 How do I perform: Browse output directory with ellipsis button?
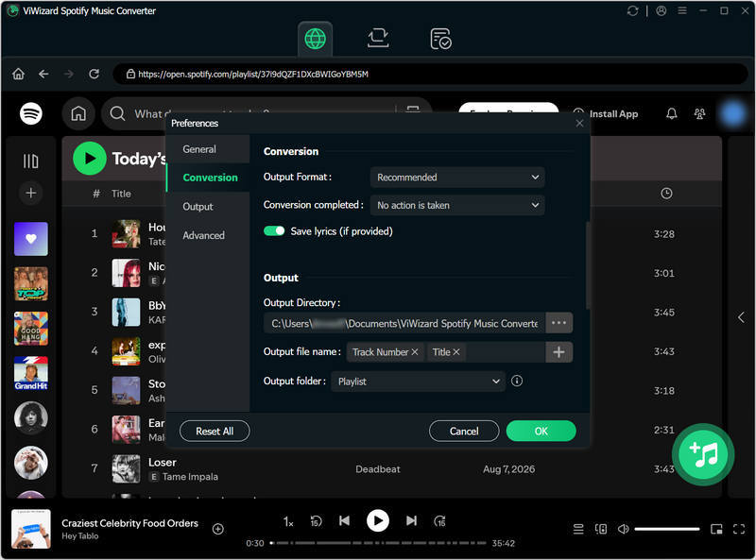(x=558, y=323)
